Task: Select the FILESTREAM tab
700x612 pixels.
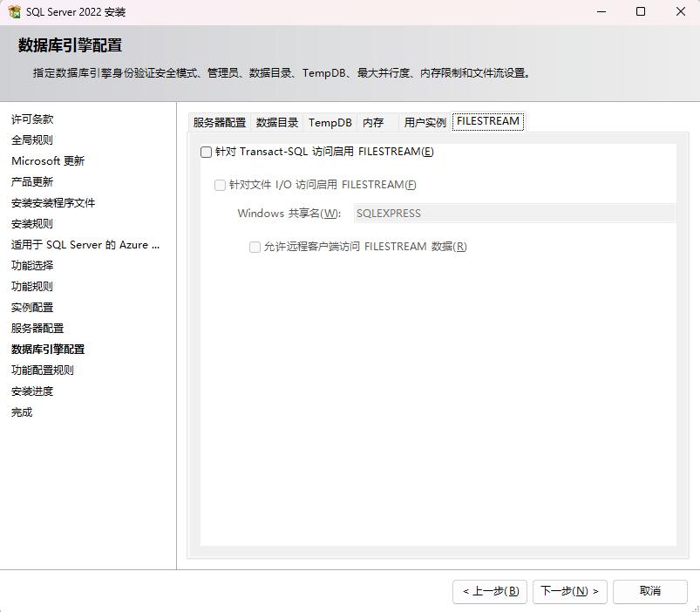Action: point(488,122)
